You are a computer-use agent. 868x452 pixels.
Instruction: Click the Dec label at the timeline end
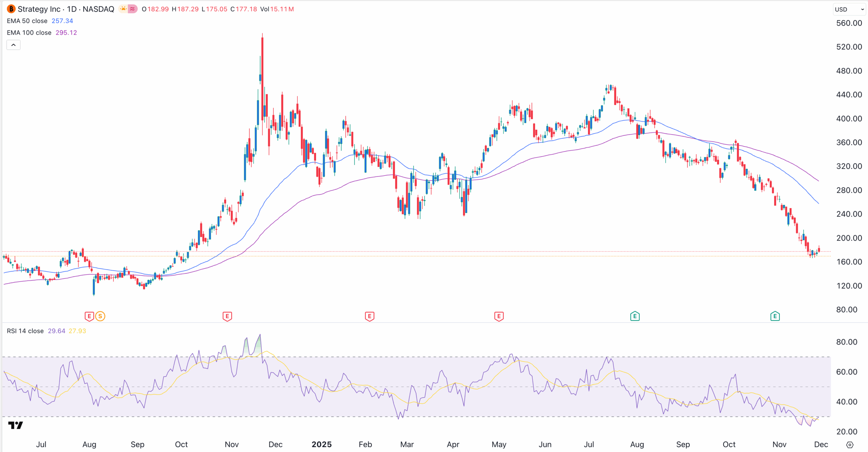[821, 444]
